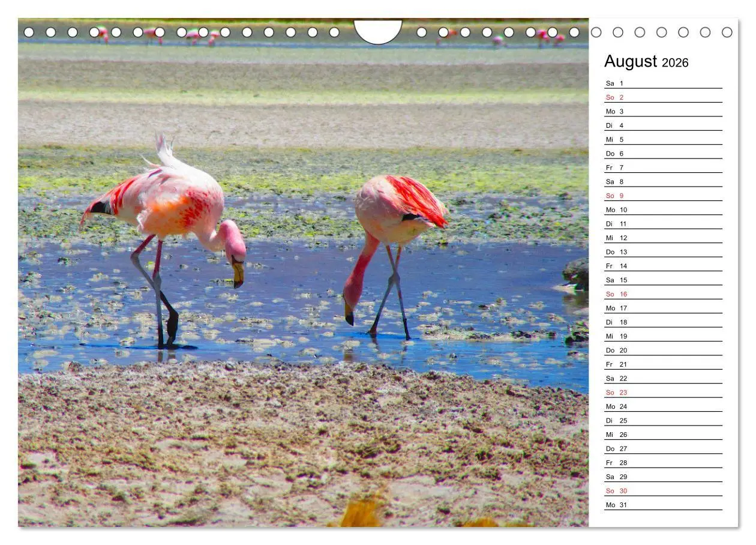Select the Mo 31 date row
Image resolution: width=756 pixels, height=545 pixels.
click(x=663, y=505)
